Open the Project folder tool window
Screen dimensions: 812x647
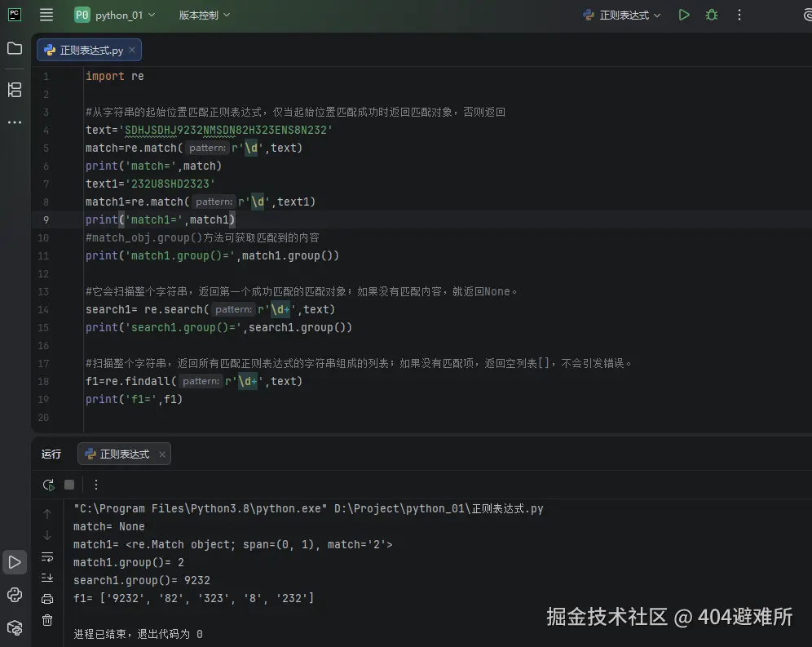(x=15, y=48)
